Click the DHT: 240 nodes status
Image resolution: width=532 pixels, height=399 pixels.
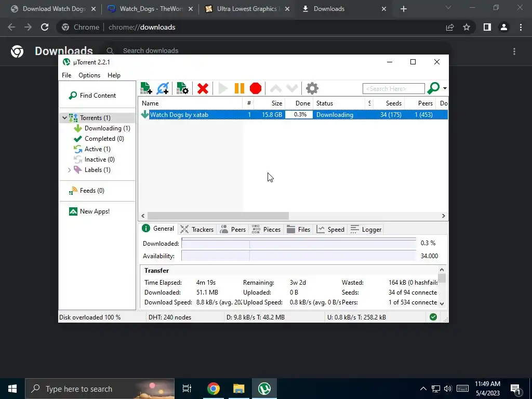point(170,317)
